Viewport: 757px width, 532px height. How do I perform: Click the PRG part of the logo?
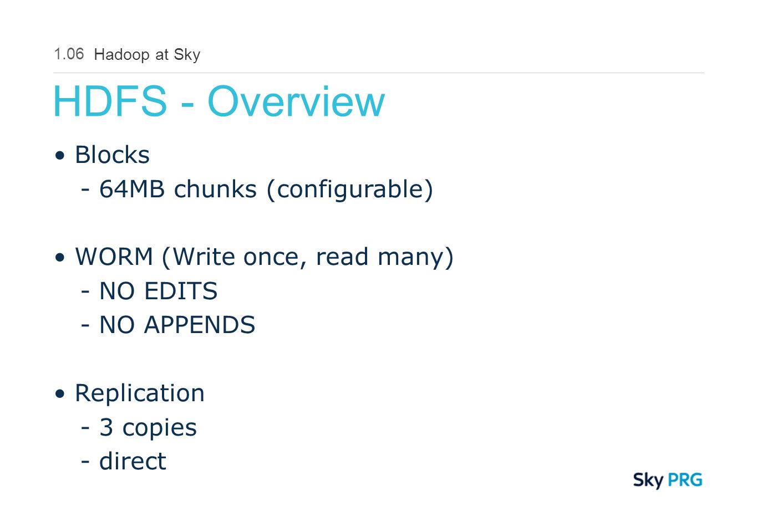pos(685,479)
